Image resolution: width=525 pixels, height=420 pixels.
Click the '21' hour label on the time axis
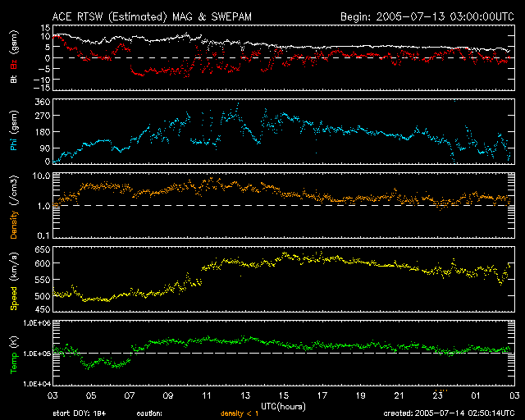click(x=399, y=395)
